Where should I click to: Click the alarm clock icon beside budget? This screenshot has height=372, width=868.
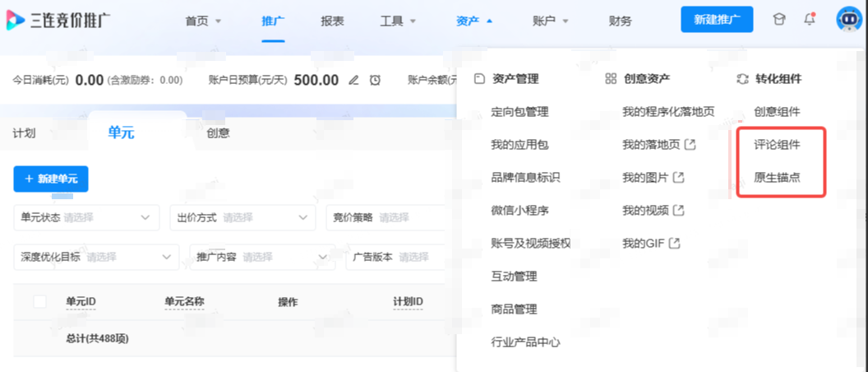click(x=376, y=81)
